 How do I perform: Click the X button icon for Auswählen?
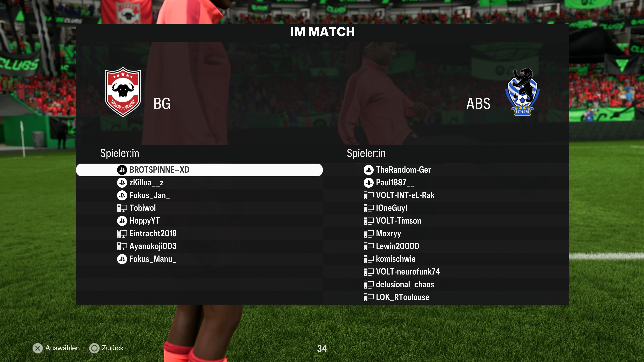tap(38, 348)
